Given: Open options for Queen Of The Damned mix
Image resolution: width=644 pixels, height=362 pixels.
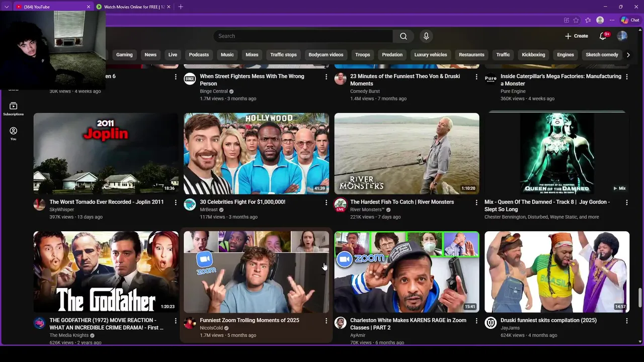Looking at the screenshot, I should (627, 202).
